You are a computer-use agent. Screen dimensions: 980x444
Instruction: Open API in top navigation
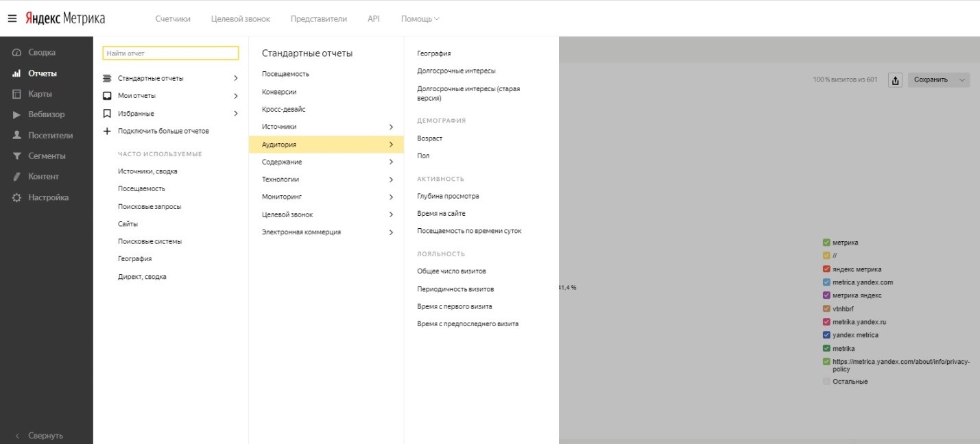374,19
